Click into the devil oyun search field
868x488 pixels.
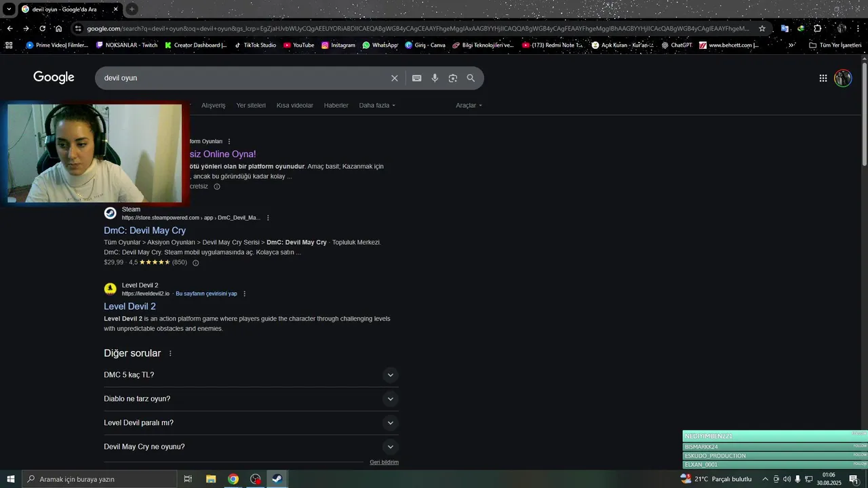click(x=244, y=78)
